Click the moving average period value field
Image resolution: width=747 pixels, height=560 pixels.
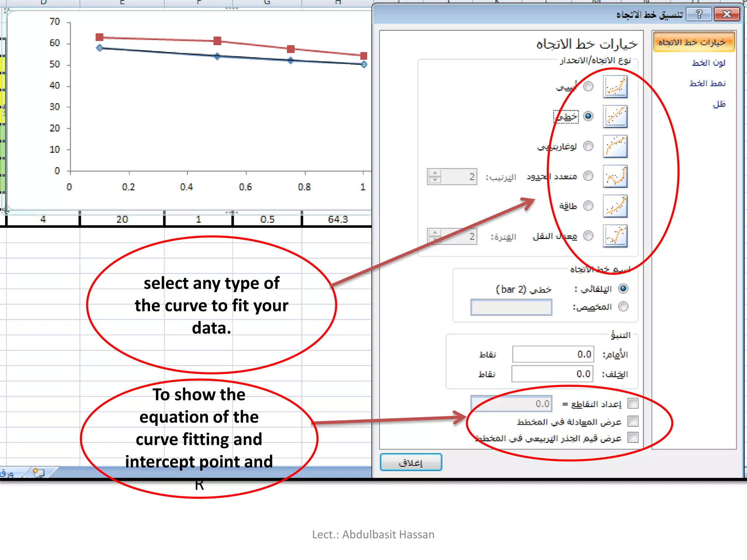[x=459, y=236]
